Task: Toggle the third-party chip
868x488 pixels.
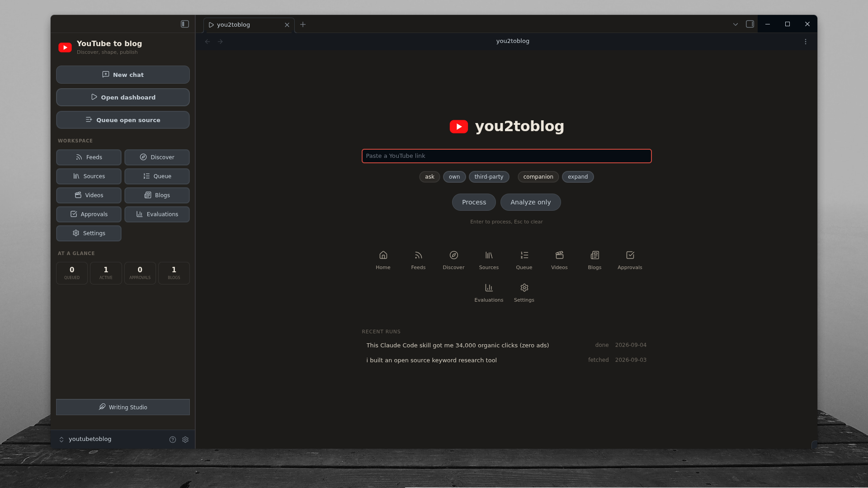Action: pyautogui.click(x=489, y=177)
